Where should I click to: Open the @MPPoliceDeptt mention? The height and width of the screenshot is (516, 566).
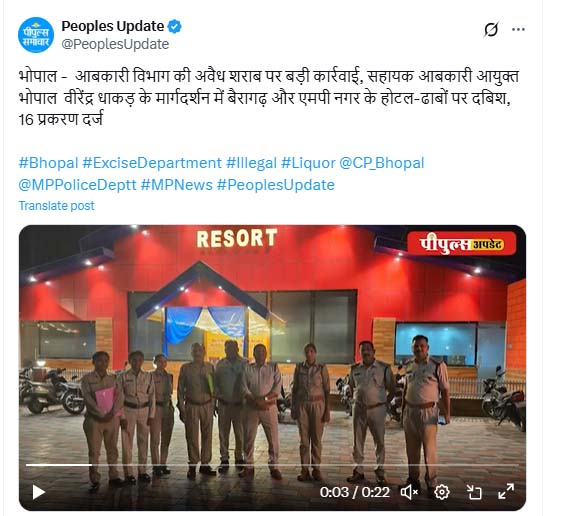(77, 185)
